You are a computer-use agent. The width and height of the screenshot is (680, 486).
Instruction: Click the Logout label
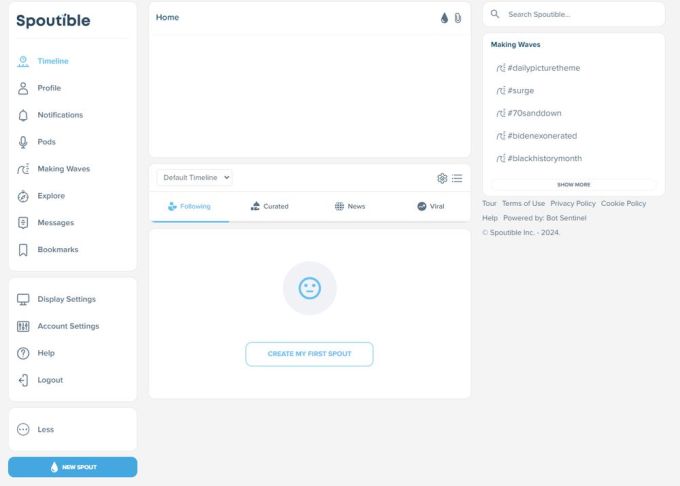click(x=50, y=380)
